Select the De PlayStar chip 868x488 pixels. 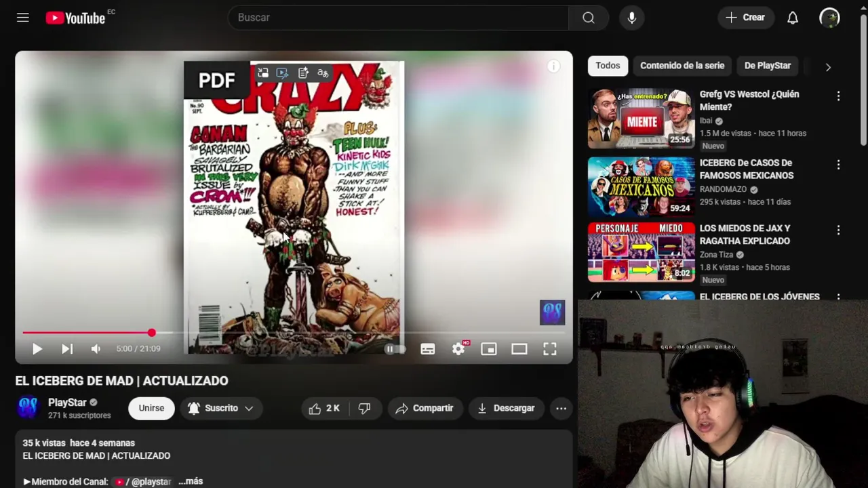tap(768, 66)
